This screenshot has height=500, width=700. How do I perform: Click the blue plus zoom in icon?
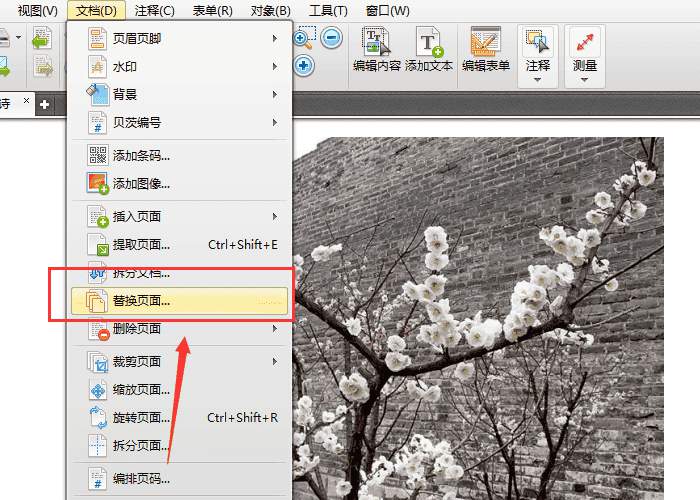304,66
